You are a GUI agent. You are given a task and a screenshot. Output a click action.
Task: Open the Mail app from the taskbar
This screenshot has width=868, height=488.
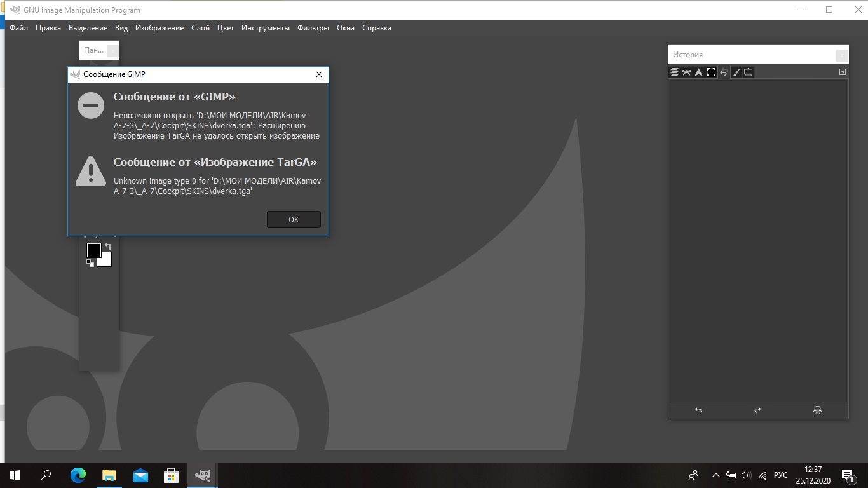click(x=140, y=475)
